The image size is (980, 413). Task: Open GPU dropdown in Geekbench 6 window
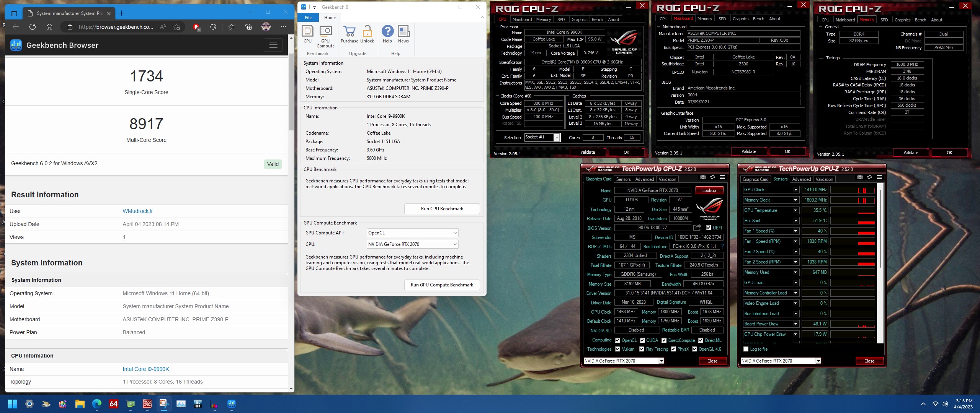point(412,244)
